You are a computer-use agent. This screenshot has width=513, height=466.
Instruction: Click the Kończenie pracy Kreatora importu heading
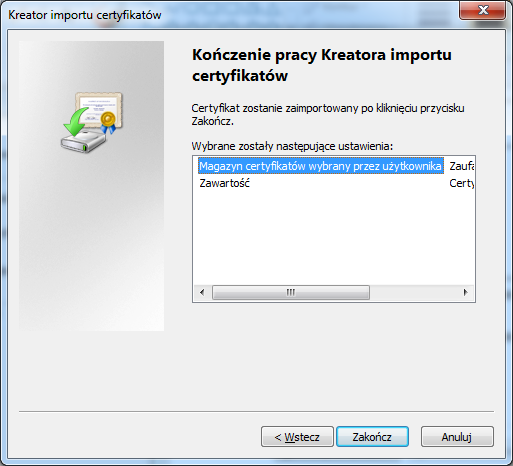tap(322, 65)
